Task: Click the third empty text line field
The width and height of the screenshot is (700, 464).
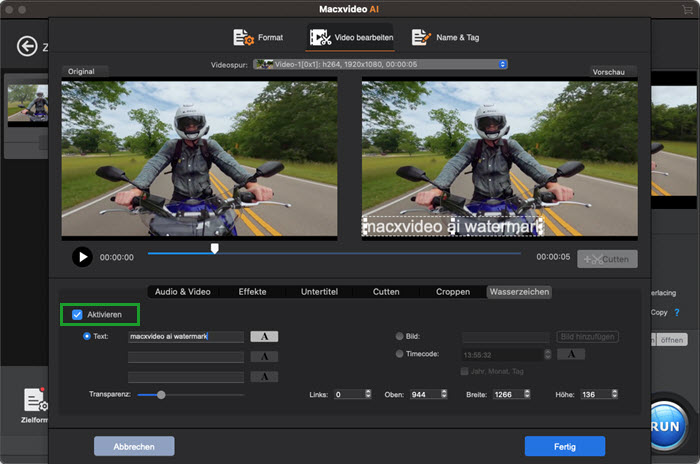Action: [186, 377]
